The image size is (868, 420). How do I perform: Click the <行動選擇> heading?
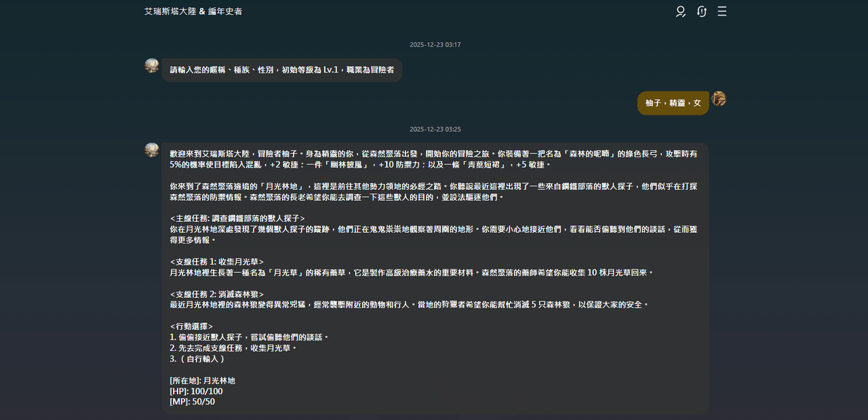coord(191,326)
